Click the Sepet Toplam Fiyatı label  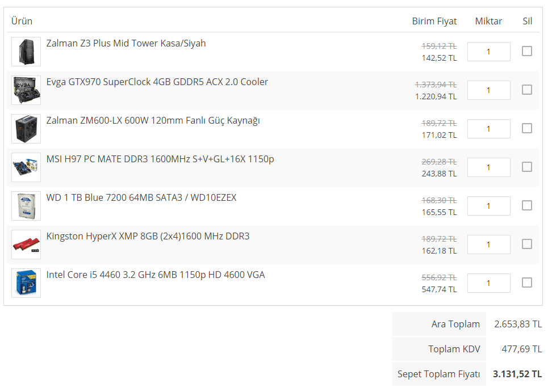[x=438, y=374]
